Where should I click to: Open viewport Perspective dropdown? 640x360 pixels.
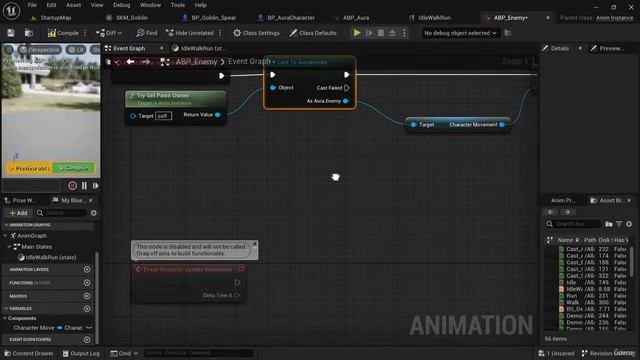pos(40,50)
